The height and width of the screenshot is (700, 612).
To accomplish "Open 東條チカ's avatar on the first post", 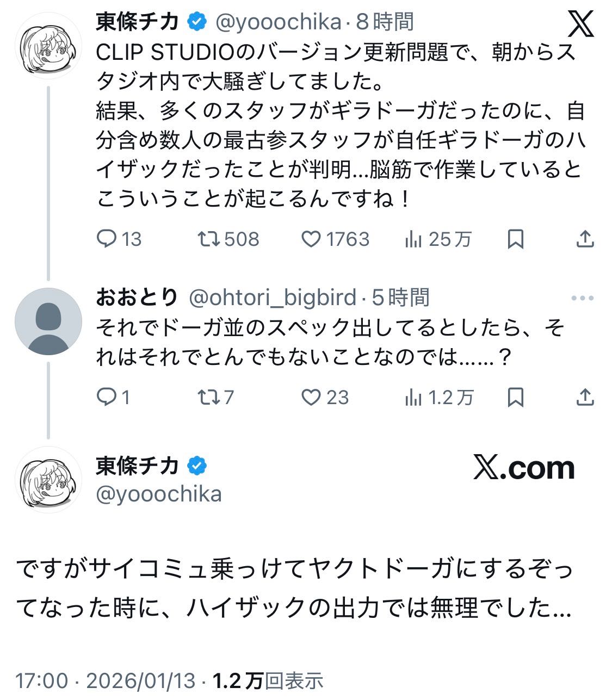I will (48, 46).
